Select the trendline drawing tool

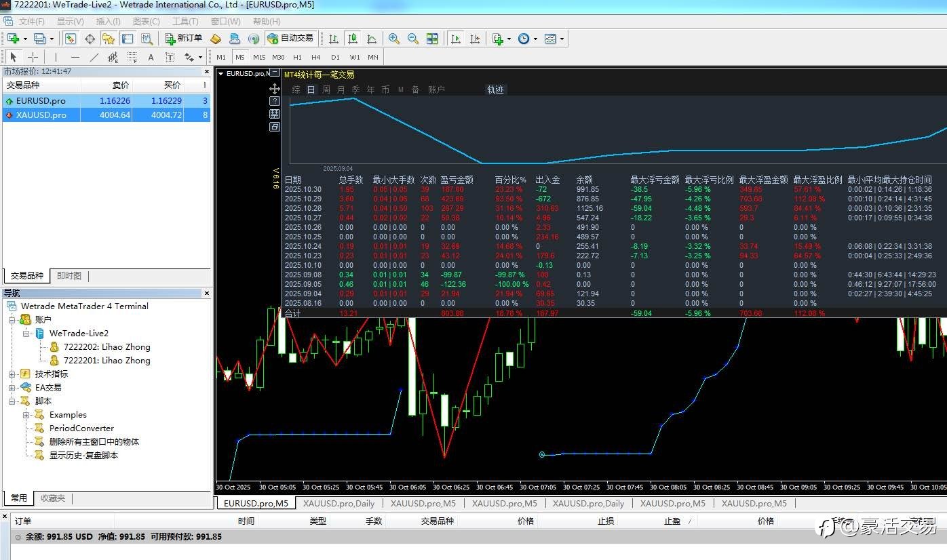[x=94, y=57]
